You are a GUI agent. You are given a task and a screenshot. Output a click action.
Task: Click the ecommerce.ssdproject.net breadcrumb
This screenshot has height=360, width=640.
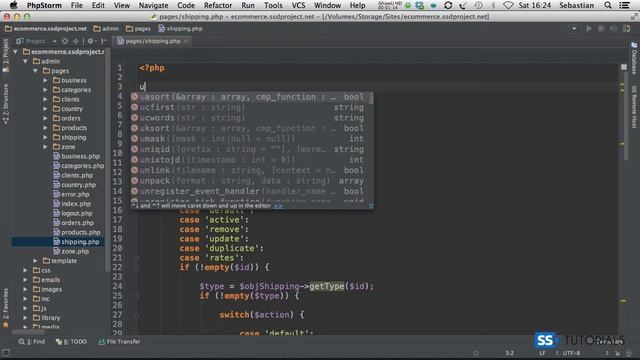click(46, 29)
